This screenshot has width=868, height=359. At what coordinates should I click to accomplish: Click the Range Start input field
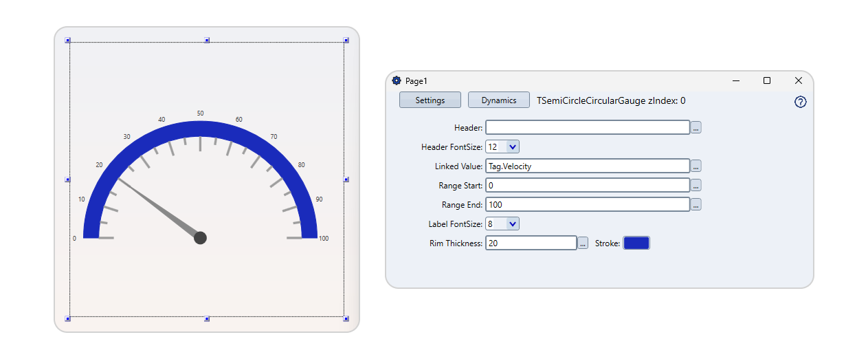(588, 185)
